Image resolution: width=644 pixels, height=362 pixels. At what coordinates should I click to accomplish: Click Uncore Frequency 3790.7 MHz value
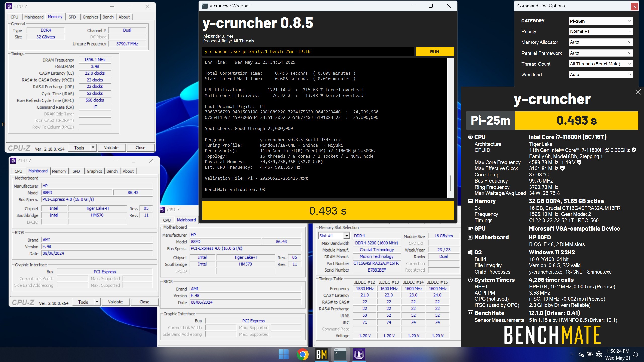click(x=127, y=44)
